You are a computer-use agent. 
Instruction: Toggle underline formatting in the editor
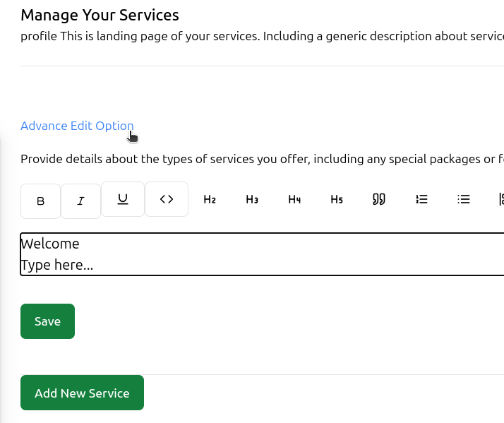point(123,199)
